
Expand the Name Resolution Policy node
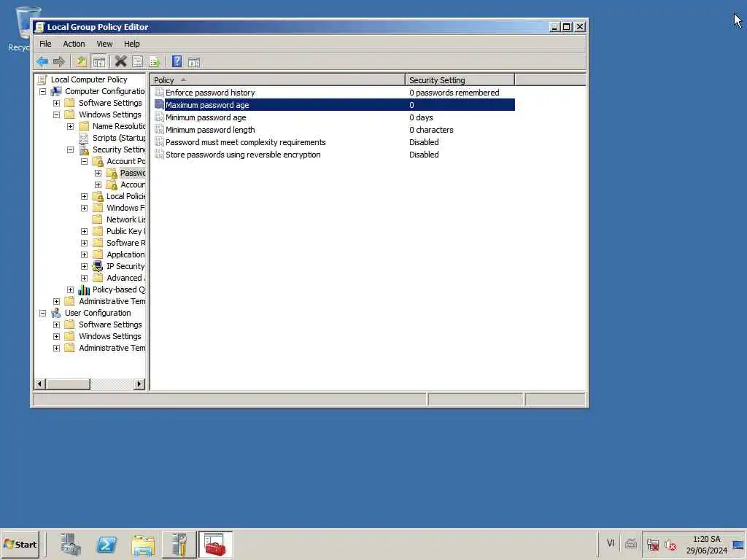pos(71,126)
